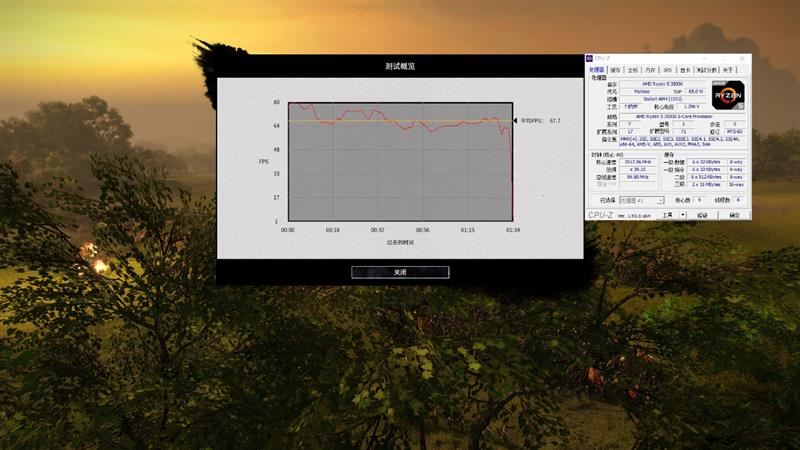Open the 测试分数 tab in CPU-Z
The image size is (800, 450).
(707, 70)
